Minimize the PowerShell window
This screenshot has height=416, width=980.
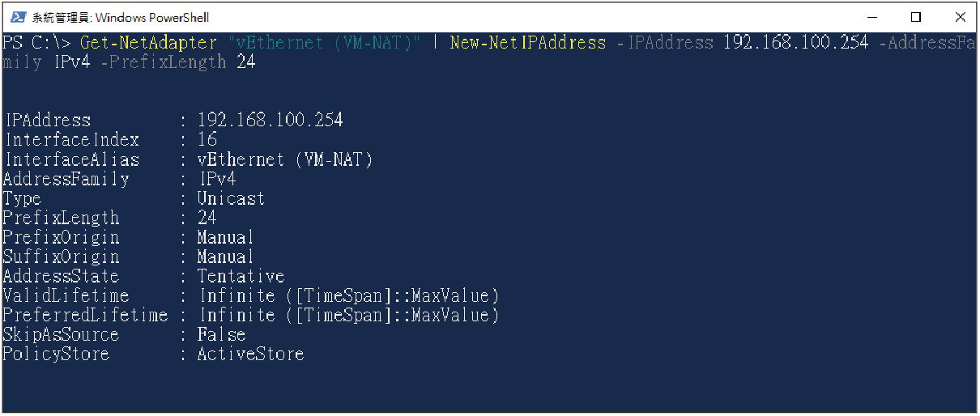871,17
